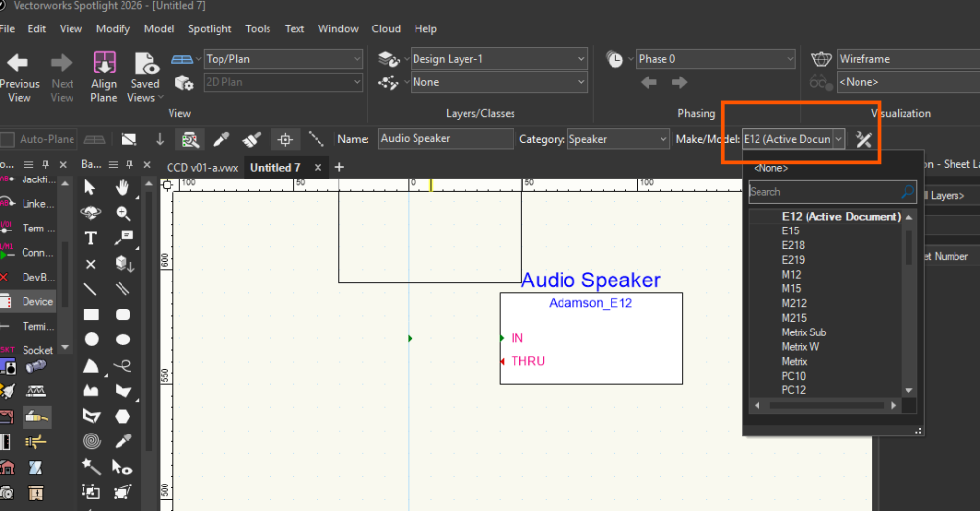Select the Text tool

pos(90,238)
